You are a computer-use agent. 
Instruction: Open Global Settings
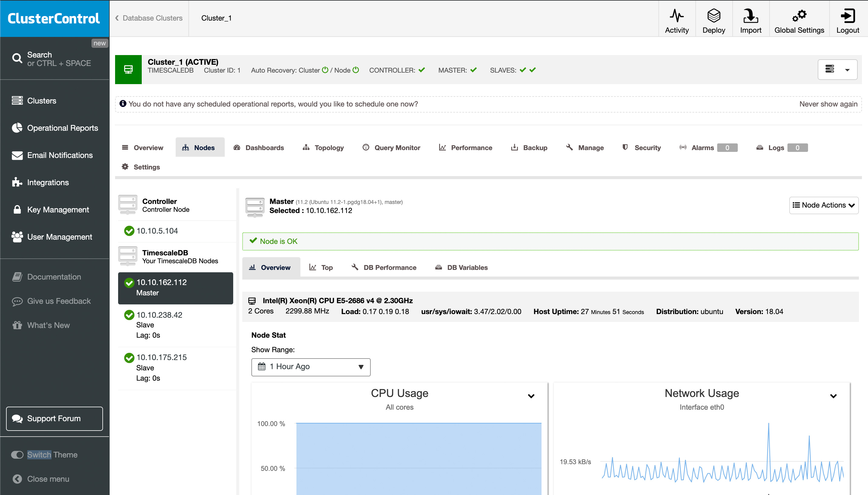(x=799, y=19)
